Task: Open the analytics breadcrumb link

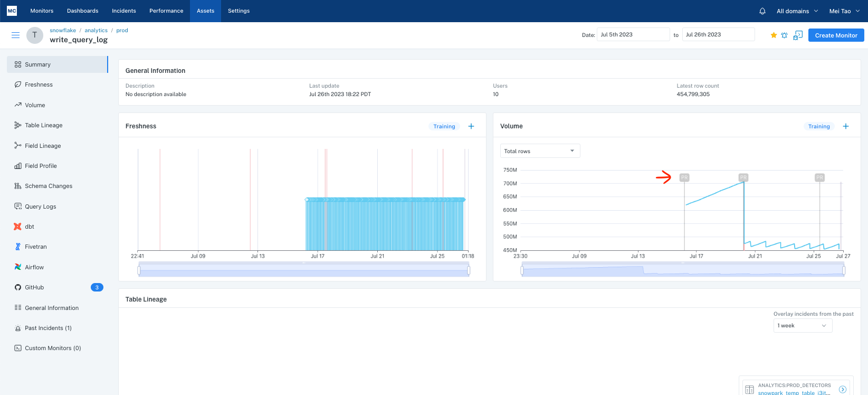Action: click(96, 31)
